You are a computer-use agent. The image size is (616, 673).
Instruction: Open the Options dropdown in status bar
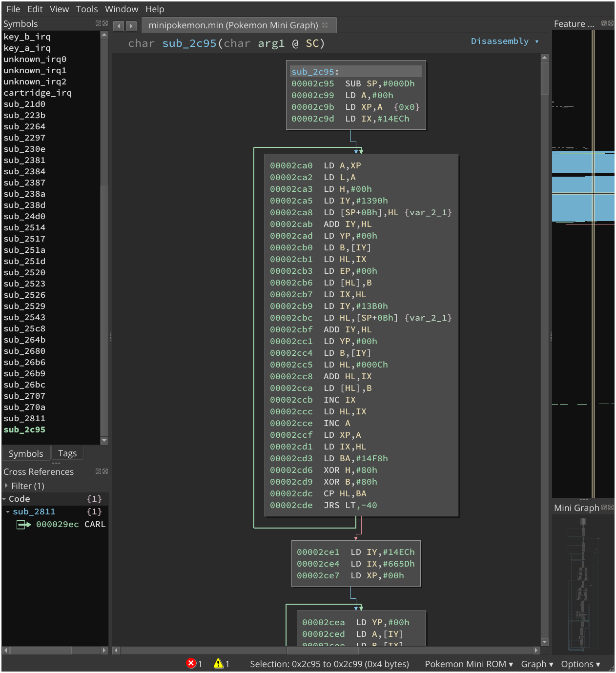point(580,664)
